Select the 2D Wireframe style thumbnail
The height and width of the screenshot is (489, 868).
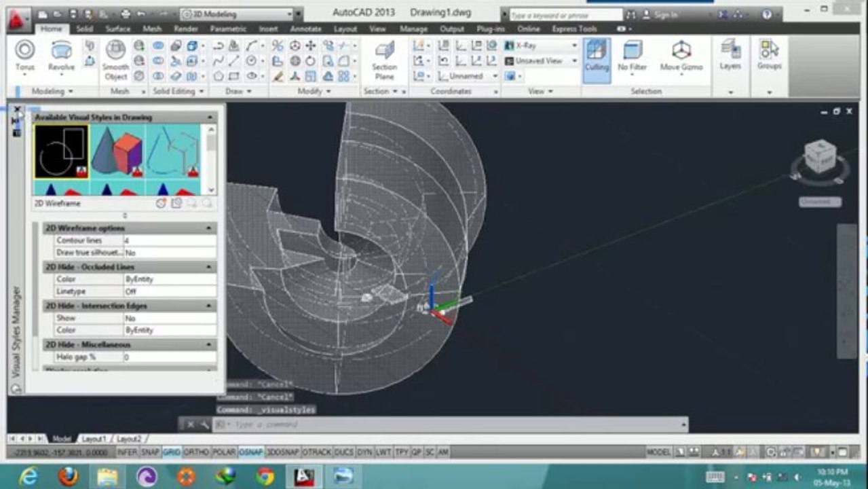coord(61,151)
